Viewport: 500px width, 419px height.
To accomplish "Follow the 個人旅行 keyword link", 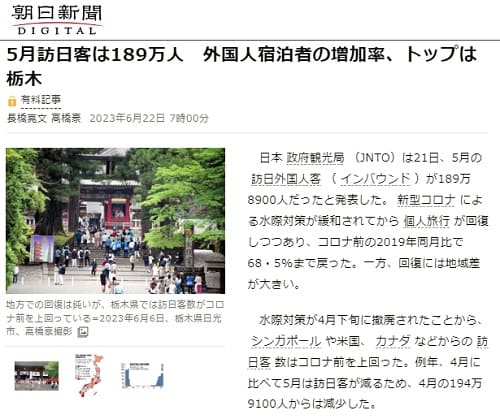I will pyautogui.click(x=426, y=221).
